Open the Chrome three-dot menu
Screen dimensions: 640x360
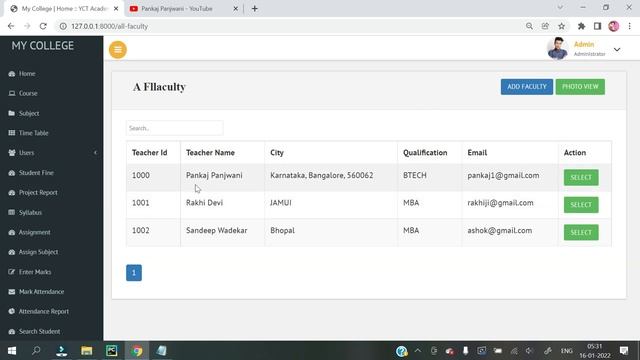coord(629,26)
